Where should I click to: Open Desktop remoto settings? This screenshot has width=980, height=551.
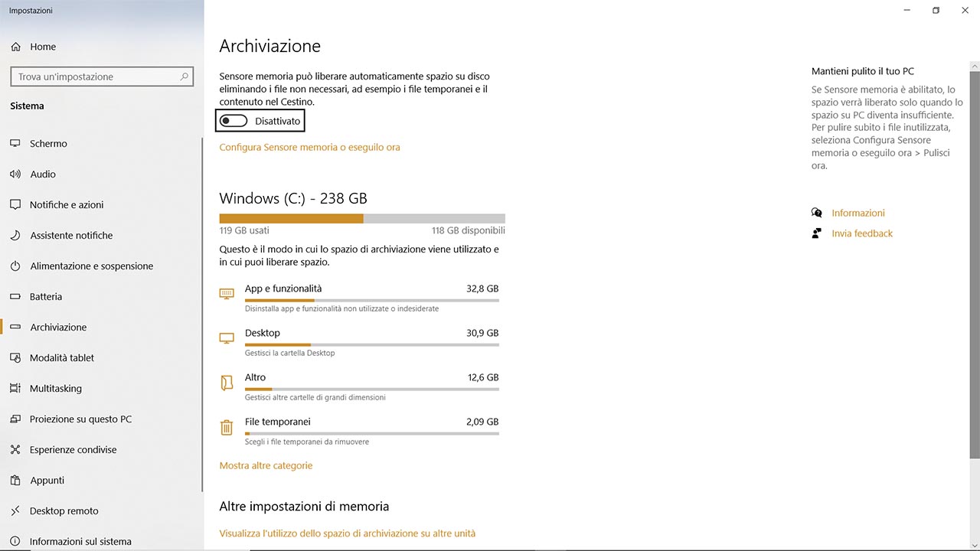[x=101, y=510]
